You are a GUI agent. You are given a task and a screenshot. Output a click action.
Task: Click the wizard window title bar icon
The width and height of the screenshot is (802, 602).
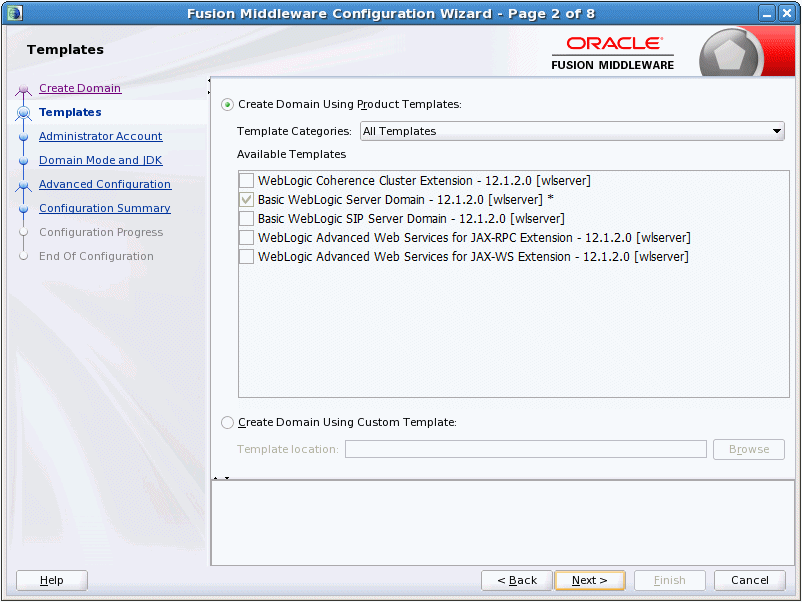[x=15, y=13]
